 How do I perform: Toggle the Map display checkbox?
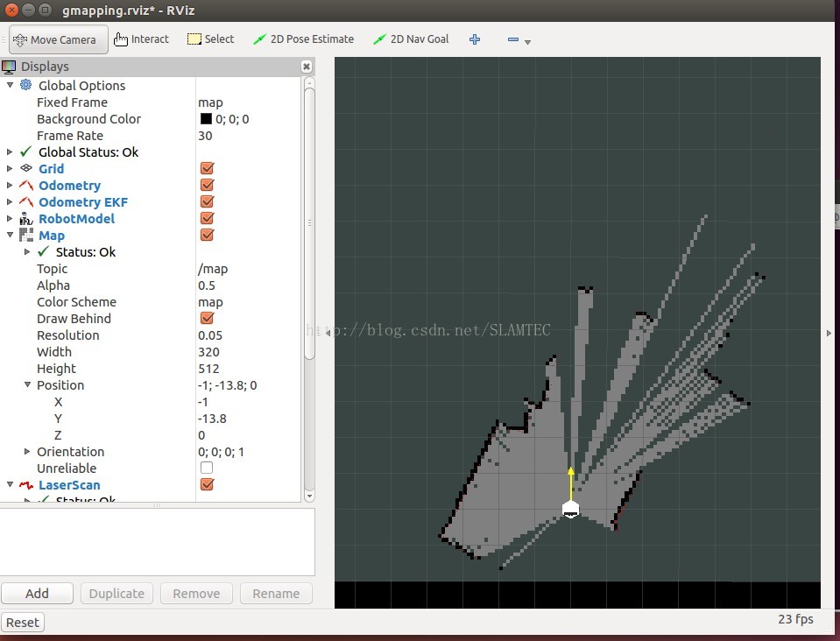coord(208,235)
